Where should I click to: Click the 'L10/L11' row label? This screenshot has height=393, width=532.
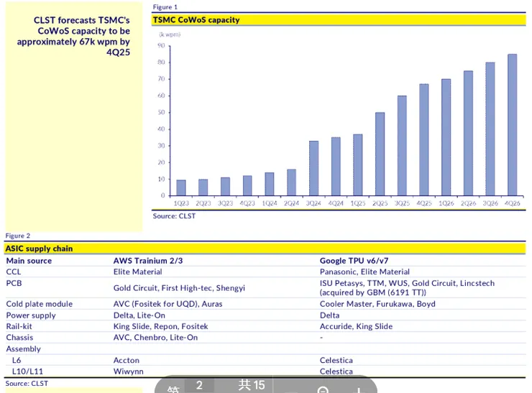pyautogui.click(x=27, y=371)
